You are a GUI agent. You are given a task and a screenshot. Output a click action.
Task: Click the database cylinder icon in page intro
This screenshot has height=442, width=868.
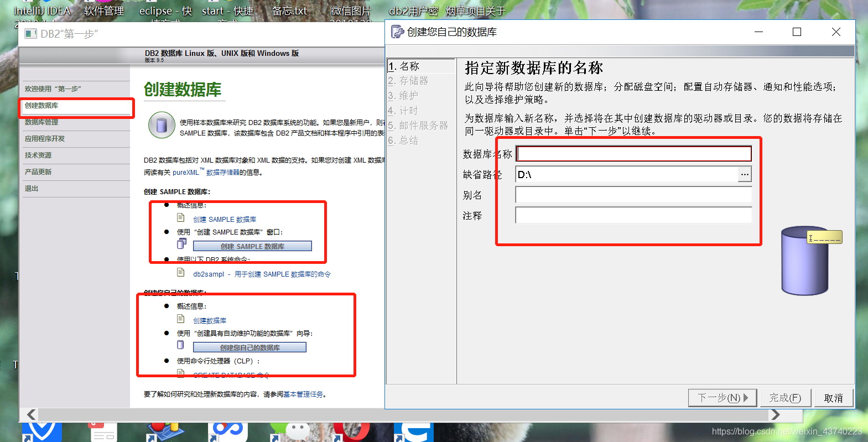click(162, 125)
